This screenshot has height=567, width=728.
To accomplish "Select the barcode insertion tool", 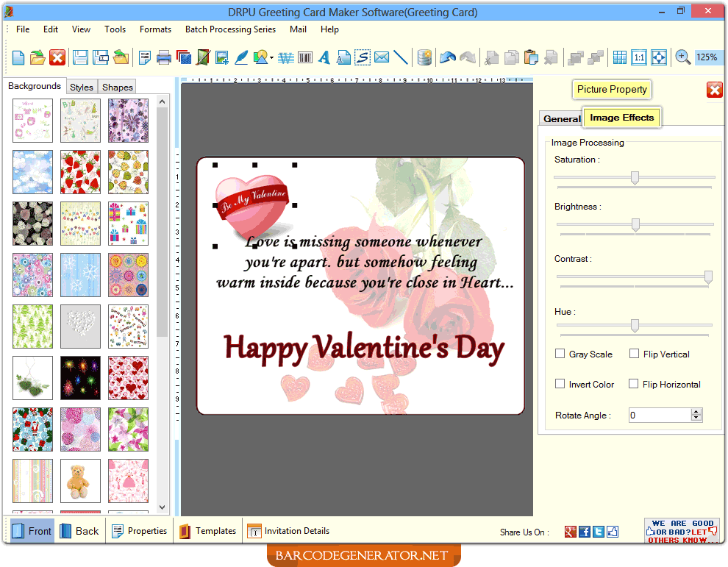I will (305, 57).
